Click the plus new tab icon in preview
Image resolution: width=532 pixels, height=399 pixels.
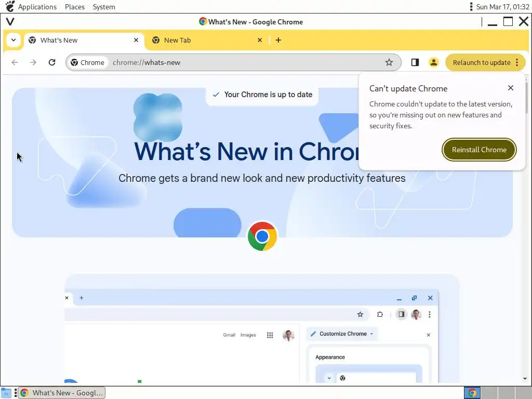[x=82, y=298]
